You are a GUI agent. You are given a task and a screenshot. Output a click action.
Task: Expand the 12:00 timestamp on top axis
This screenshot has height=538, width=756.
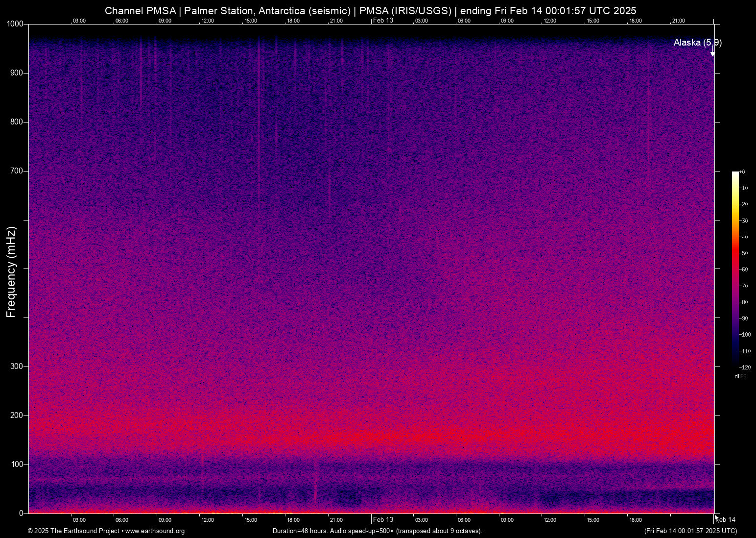pyautogui.click(x=207, y=21)
